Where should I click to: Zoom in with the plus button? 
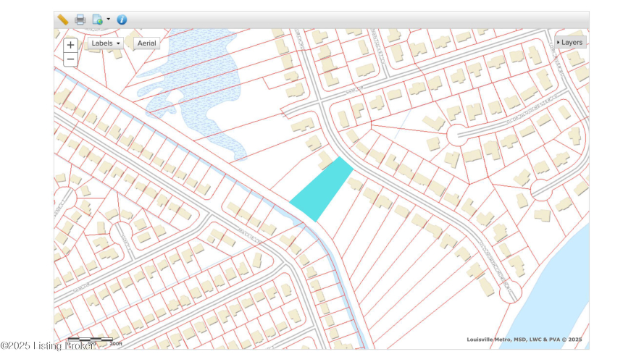71,45
